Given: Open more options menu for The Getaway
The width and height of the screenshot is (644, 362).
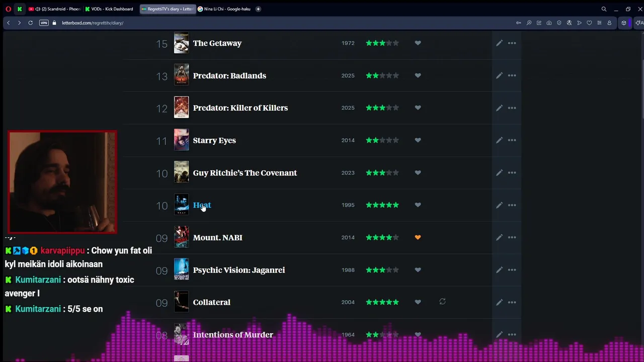Looking at the screenshot, I should click(x=512, y=43).
